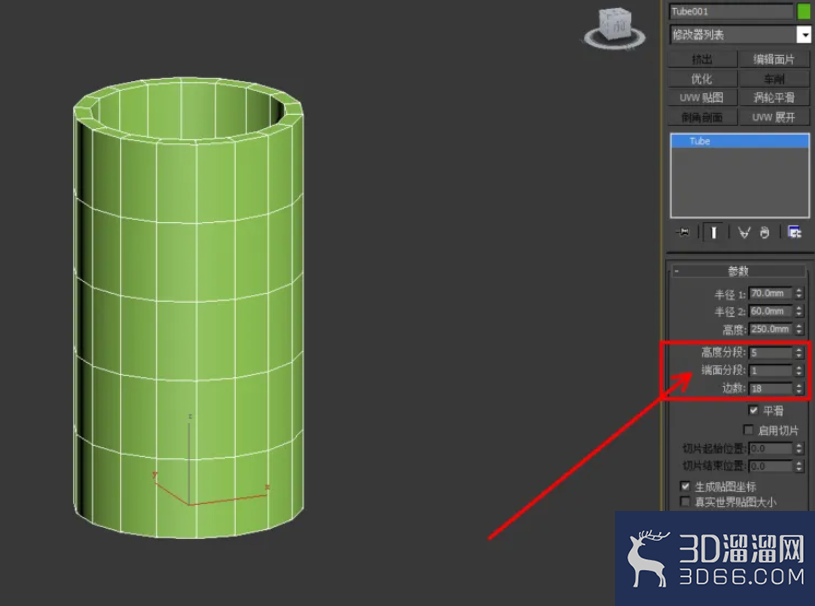Click the UVW 贴图 modifier button
The width and height of the screenshot is (815, 606).
702,97
